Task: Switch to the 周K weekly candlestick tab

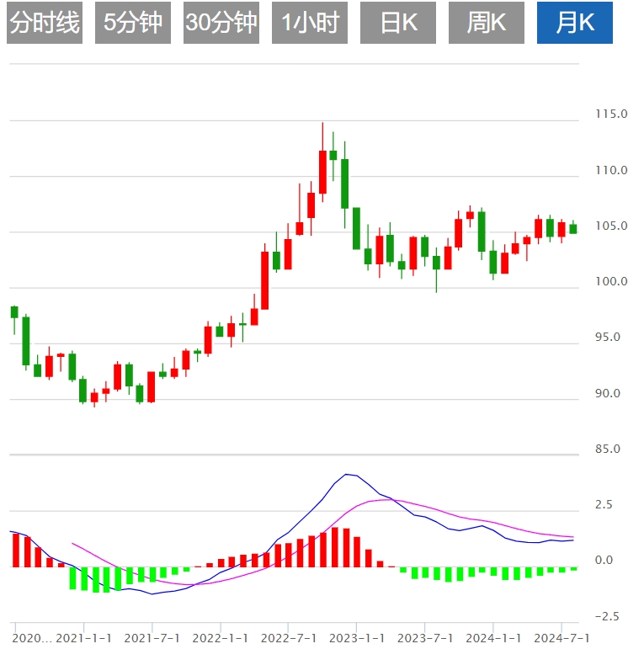Action: 487,23
